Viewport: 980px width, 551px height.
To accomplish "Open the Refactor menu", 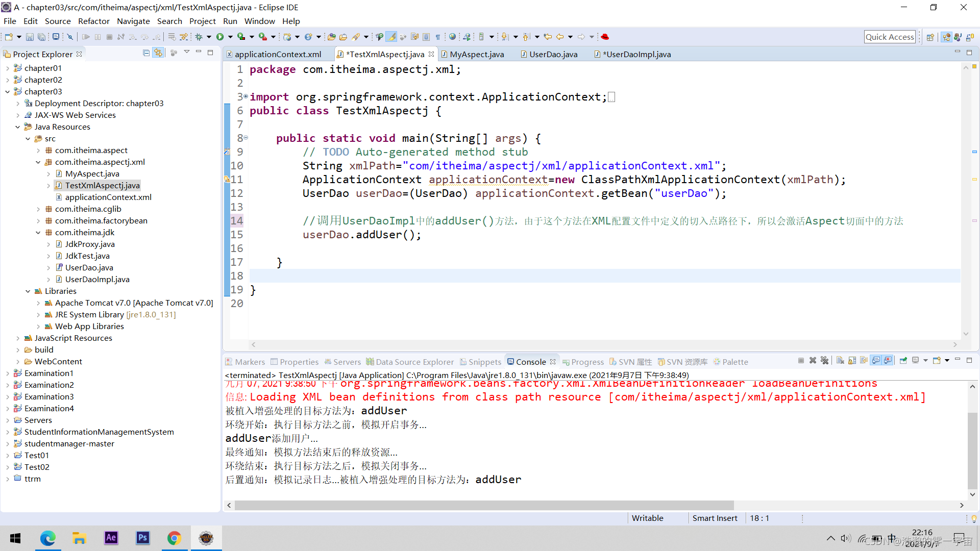I will (x=93, y=21).
